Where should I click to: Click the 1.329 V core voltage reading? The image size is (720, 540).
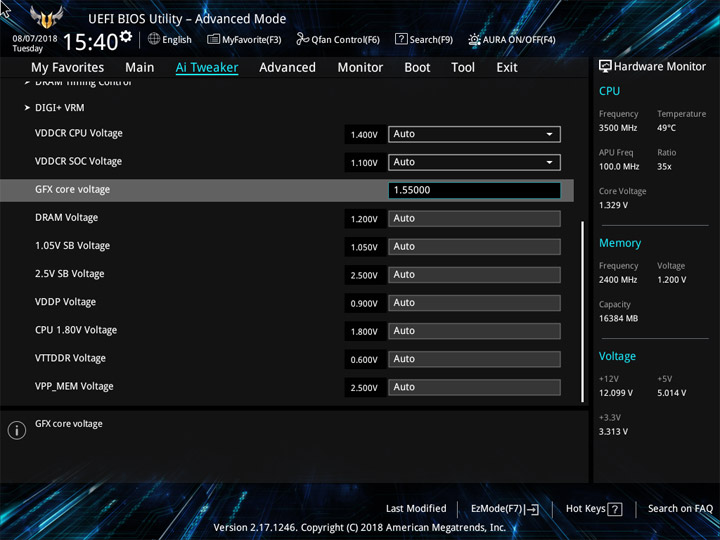[x=613, y=205]
